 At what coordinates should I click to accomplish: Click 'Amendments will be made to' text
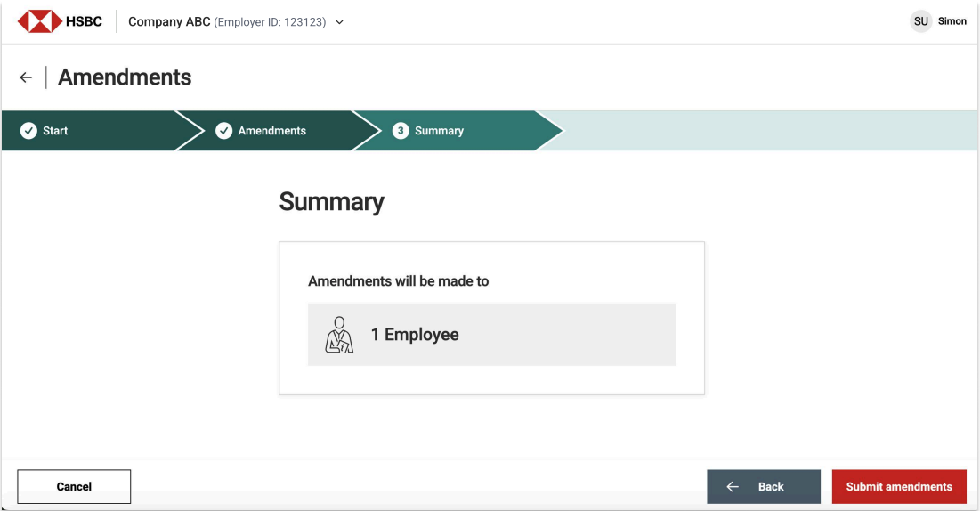398,281
